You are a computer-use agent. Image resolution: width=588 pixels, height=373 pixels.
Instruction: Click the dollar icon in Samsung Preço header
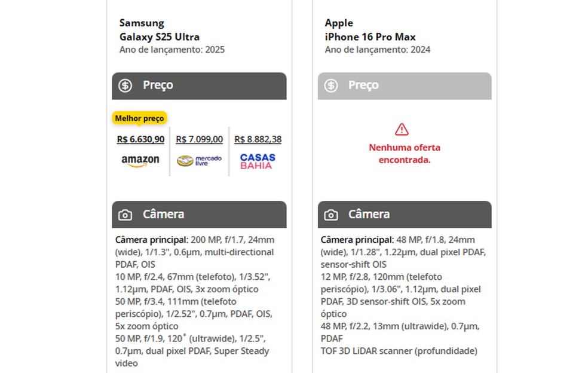[x=125, y=85]
